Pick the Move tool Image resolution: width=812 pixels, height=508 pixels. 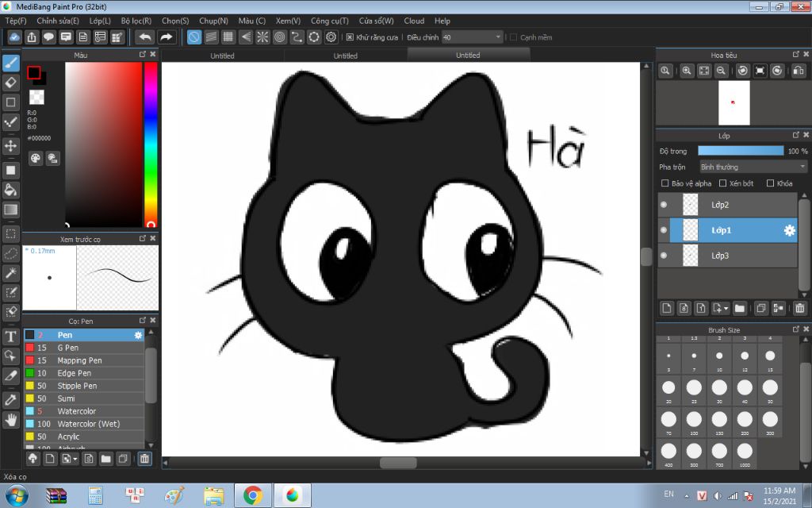[11, 146]
